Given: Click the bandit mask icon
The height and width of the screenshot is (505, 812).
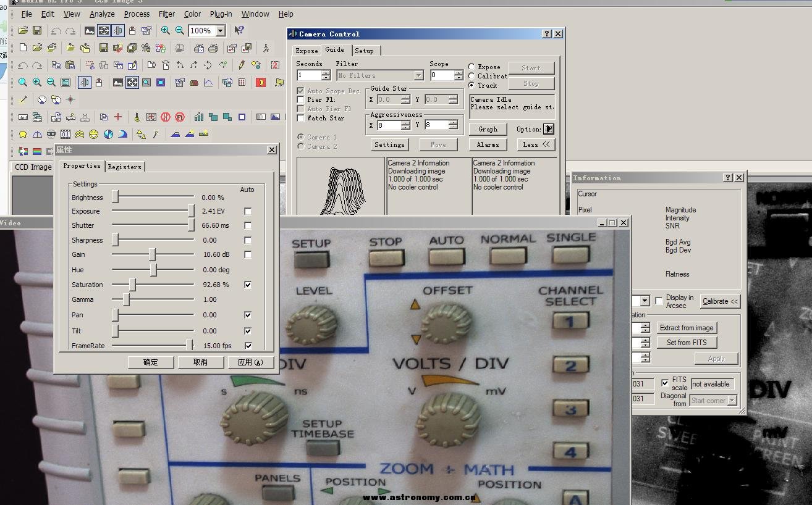Looking at the screenshot, I should pos(51,134).
